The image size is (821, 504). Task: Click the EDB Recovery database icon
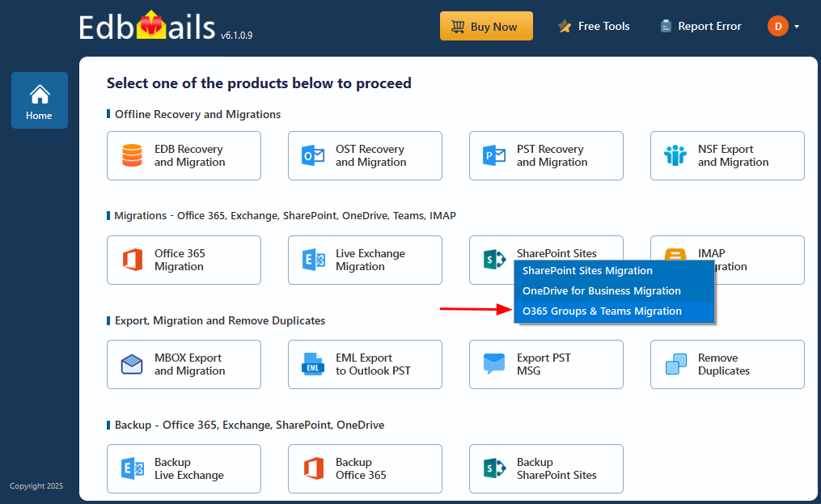tap(132, 155)
